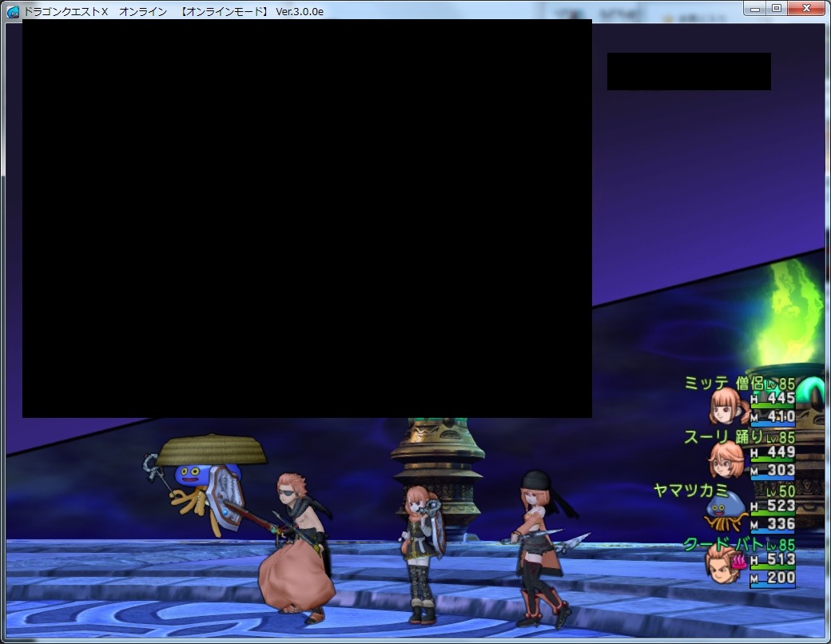Viewport: 831px width, 644px height.
Task: Click the party name 'スーリ 踊り'
Action: coord(723,437)
